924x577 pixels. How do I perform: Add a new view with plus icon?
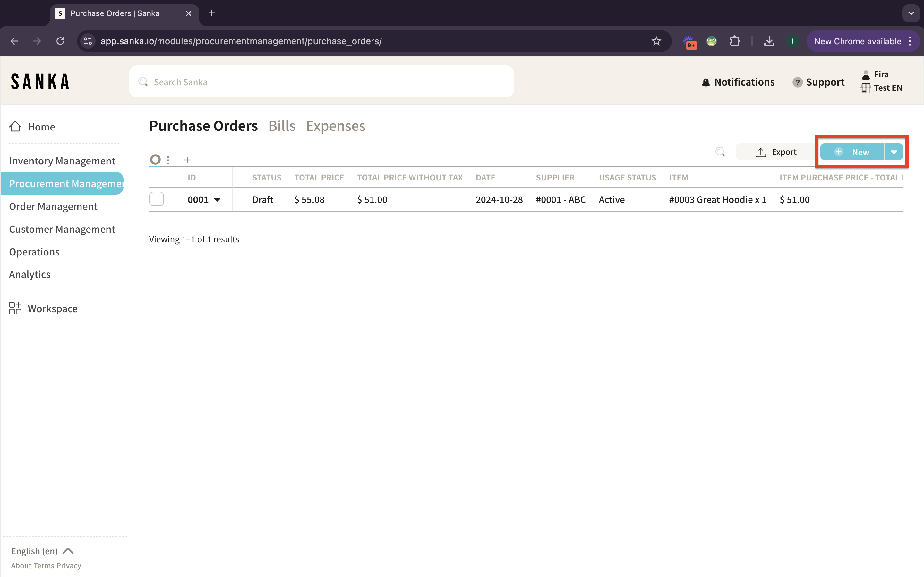pos(187,160)
